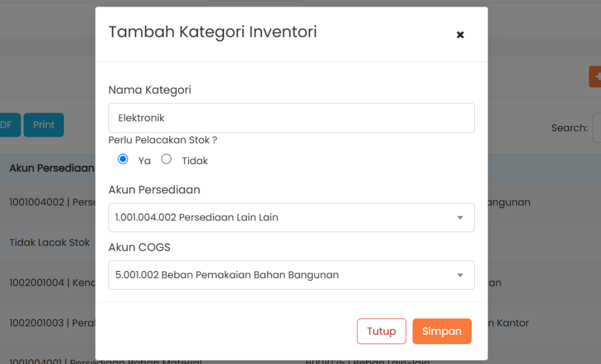Open the Akun COGS dropdown arrow
The width and height of the screenshot is (601, 364).
click(x=460, y=275)
